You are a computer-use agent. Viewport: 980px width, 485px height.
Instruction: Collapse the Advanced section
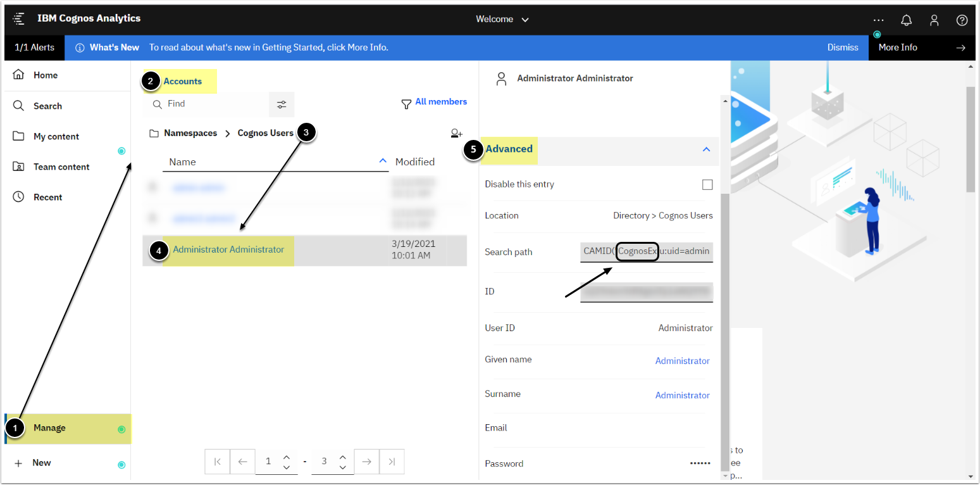(x=707, y=149)
